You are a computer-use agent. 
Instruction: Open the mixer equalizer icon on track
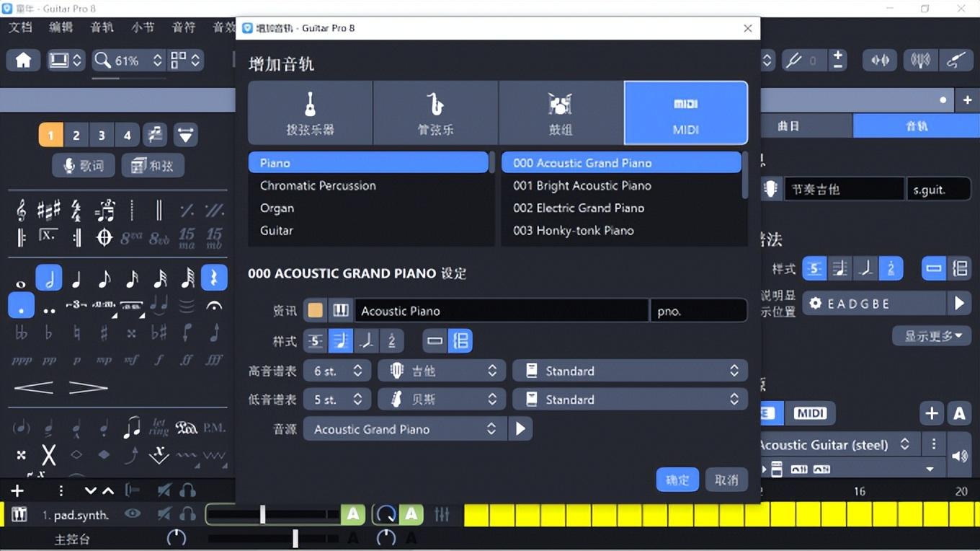coord(442,514)
